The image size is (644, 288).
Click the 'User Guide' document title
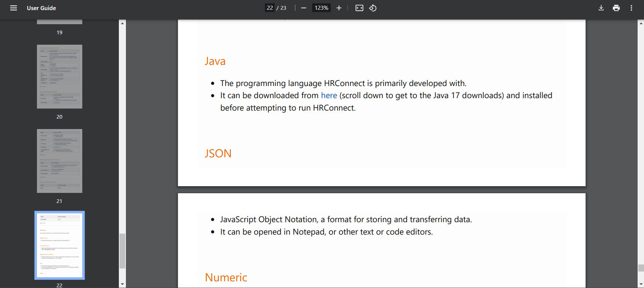(41, 8)
